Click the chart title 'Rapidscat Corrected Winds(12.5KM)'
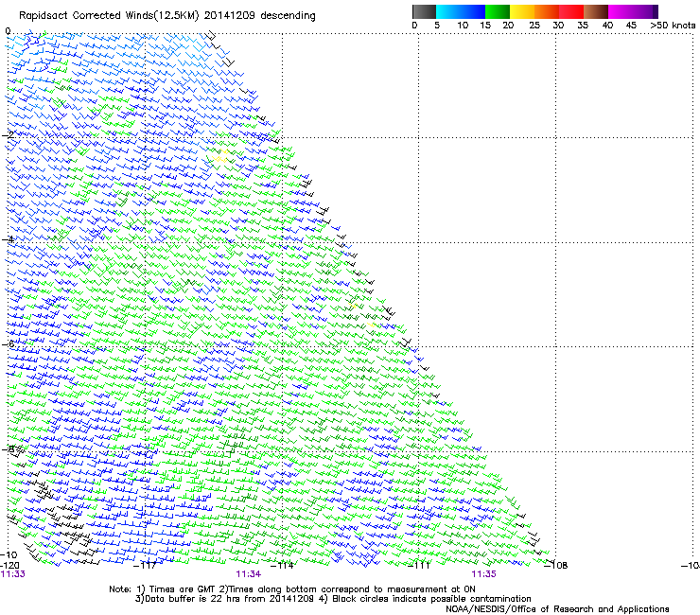The width and height of the screenshot is (700, 615). [x=109, y=16]
